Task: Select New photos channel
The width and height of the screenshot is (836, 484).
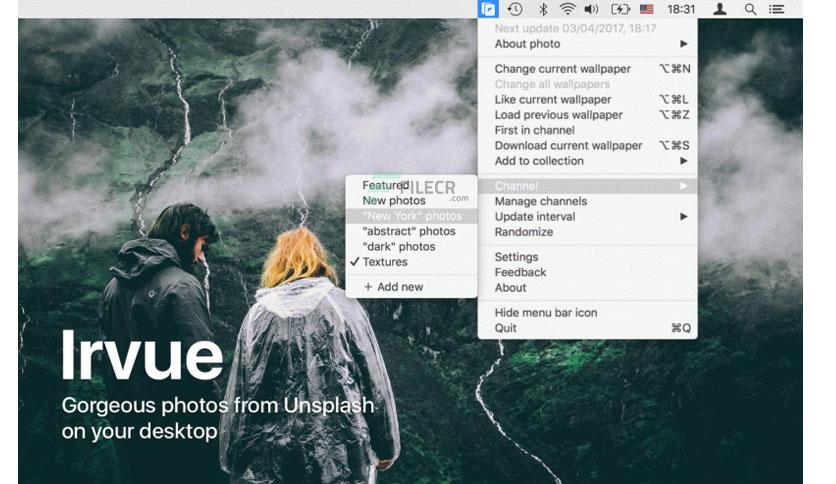Action: (x=411, y=200)
